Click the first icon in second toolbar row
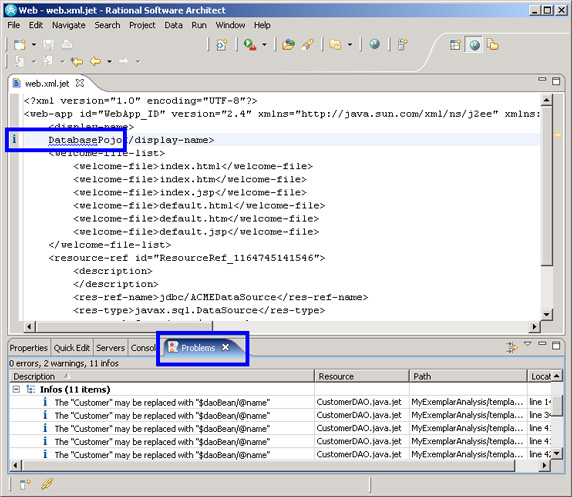The height and width of the screenshot is (497, 572). (x=19, y=61)
